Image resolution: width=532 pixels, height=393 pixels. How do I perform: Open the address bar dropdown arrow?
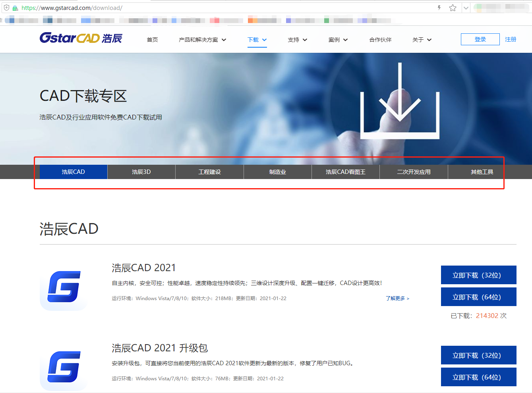click(466, 8)
